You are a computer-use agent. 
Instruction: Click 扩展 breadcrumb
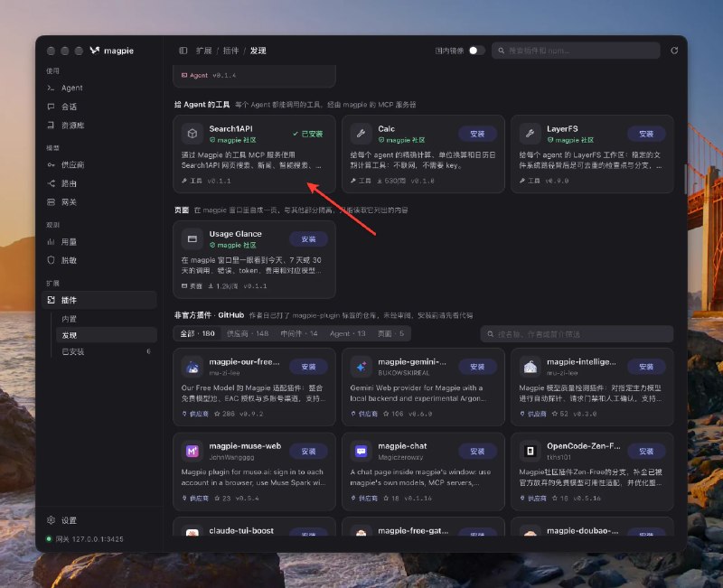[x=204, y=51]
